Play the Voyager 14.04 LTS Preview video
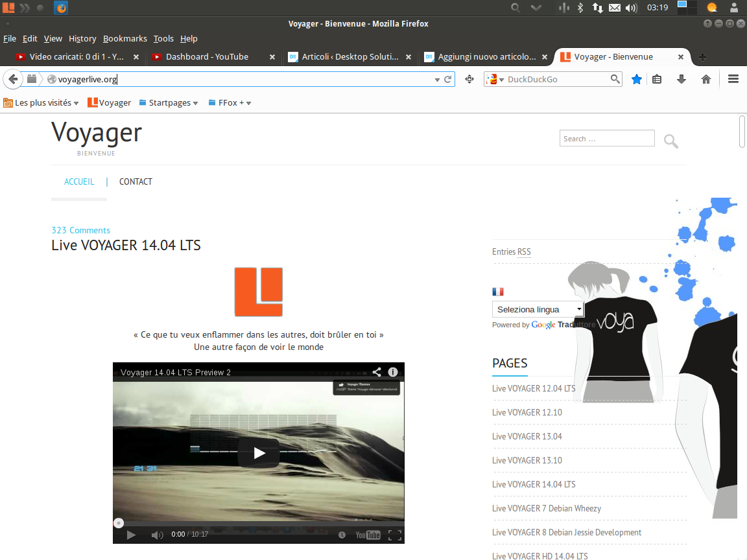This screenshot has height=560, width=747. pos(259,453)
